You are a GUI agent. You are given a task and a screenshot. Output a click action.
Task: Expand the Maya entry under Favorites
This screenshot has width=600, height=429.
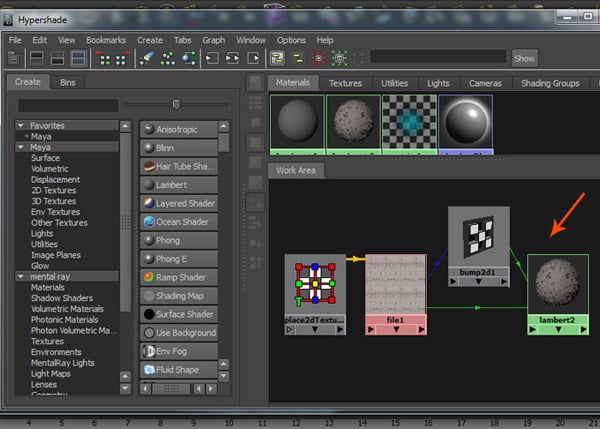[26, 136]
